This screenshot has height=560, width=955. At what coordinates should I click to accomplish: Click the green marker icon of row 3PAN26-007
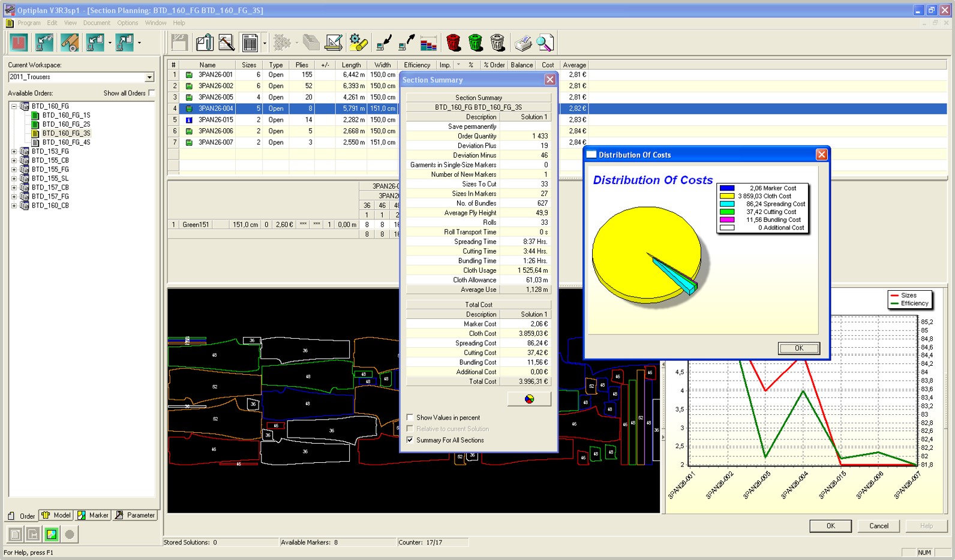click(189, 143)
